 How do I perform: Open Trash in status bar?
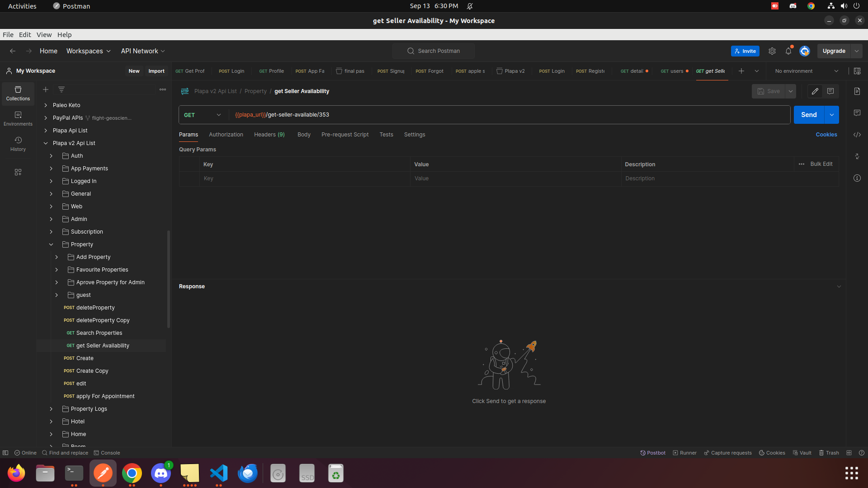(829, 453)
